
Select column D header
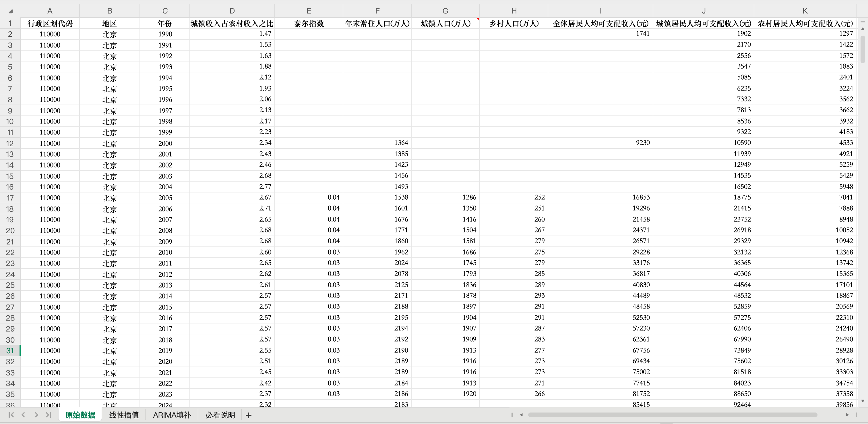pos(232,11)
